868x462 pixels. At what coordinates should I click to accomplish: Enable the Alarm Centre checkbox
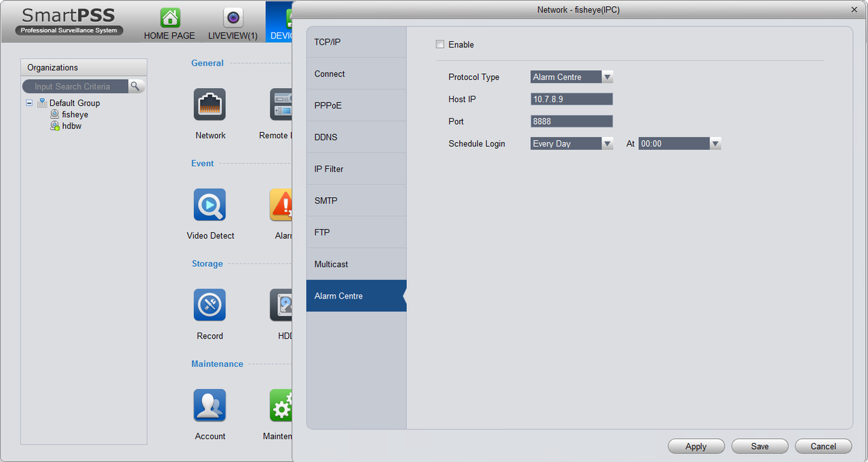pyautogui.click(x=440, y=45)
